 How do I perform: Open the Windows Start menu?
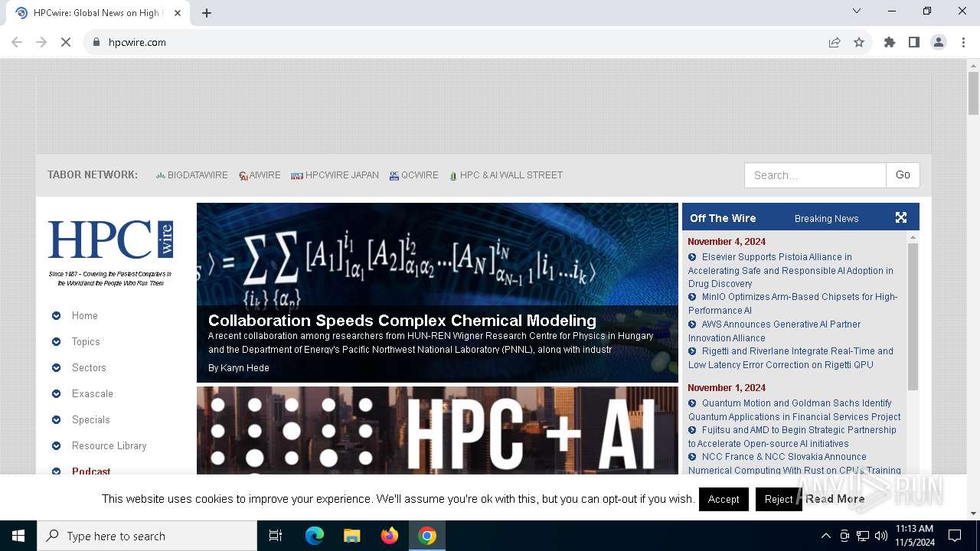[x=18, y=536]
